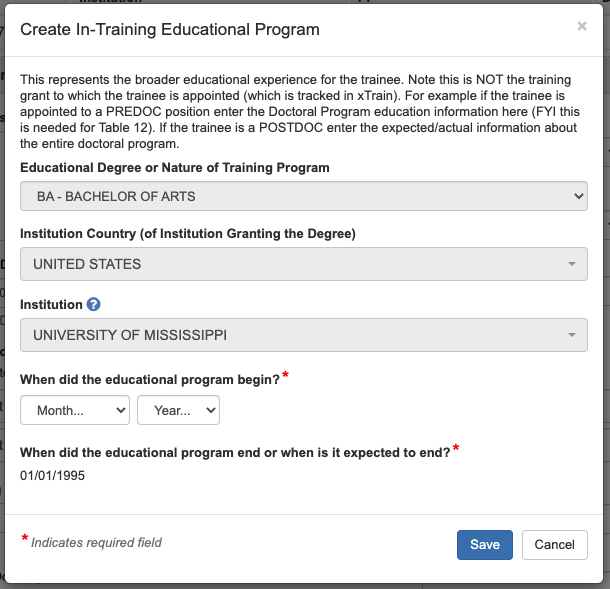610x589 pixels.
Task: Click the 01/01/1995 end date text
Action: click(x=53, y=475)
